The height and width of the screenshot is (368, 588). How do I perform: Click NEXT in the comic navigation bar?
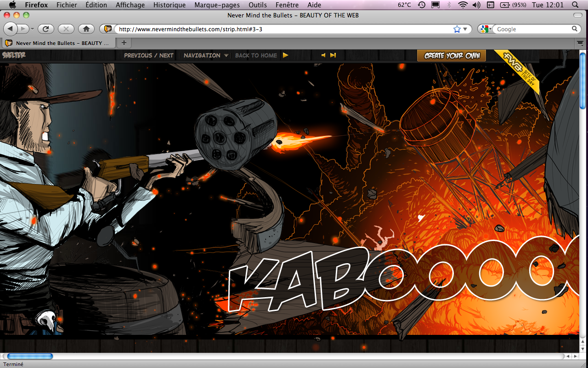166,55
